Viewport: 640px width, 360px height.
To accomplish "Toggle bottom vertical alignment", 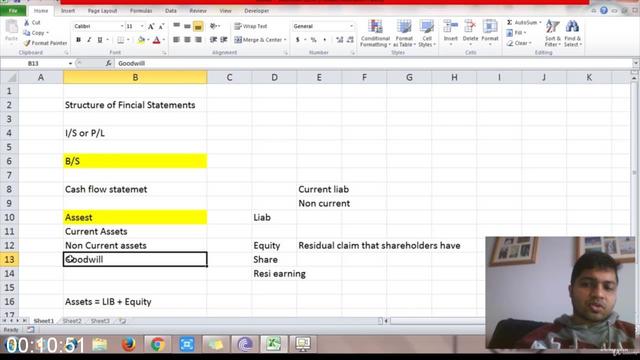I will [x=198, y=26].
